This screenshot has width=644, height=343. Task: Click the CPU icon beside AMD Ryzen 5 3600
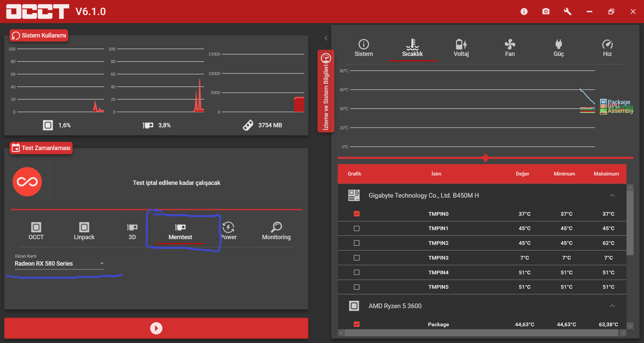pyautogui.click(x=354, y=306)
